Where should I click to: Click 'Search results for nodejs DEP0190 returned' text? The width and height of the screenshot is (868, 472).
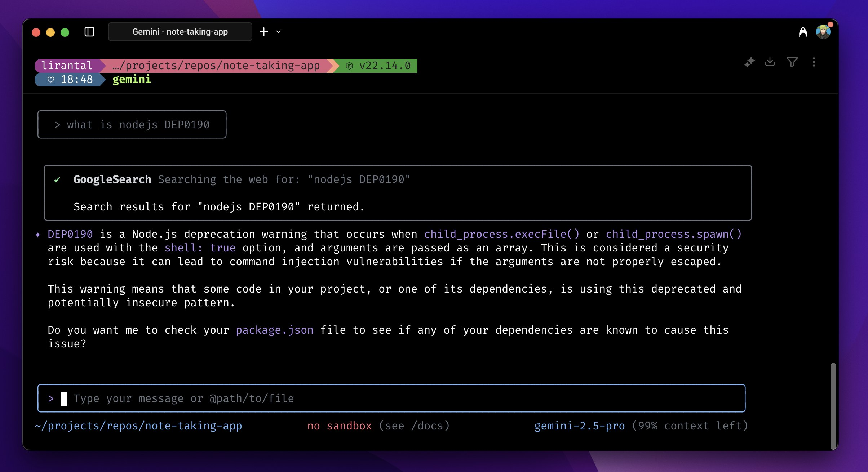coord(219,206)
